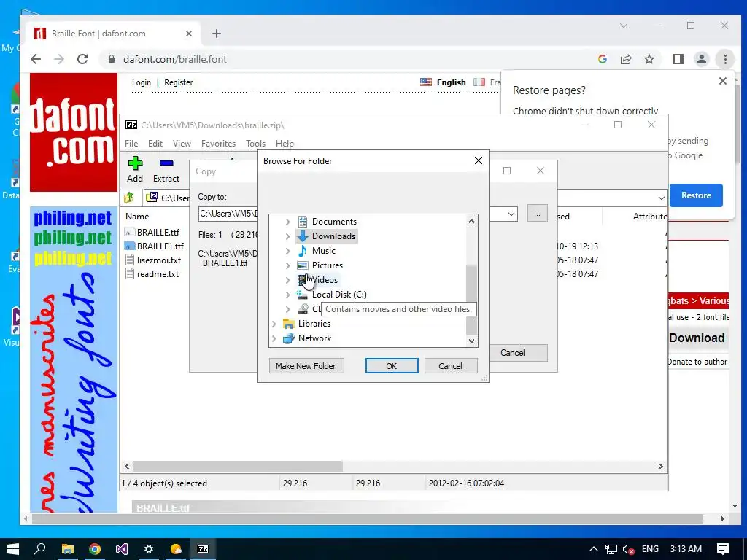Open File Explorer from the taskbar
747x560 pixels.
68,549
